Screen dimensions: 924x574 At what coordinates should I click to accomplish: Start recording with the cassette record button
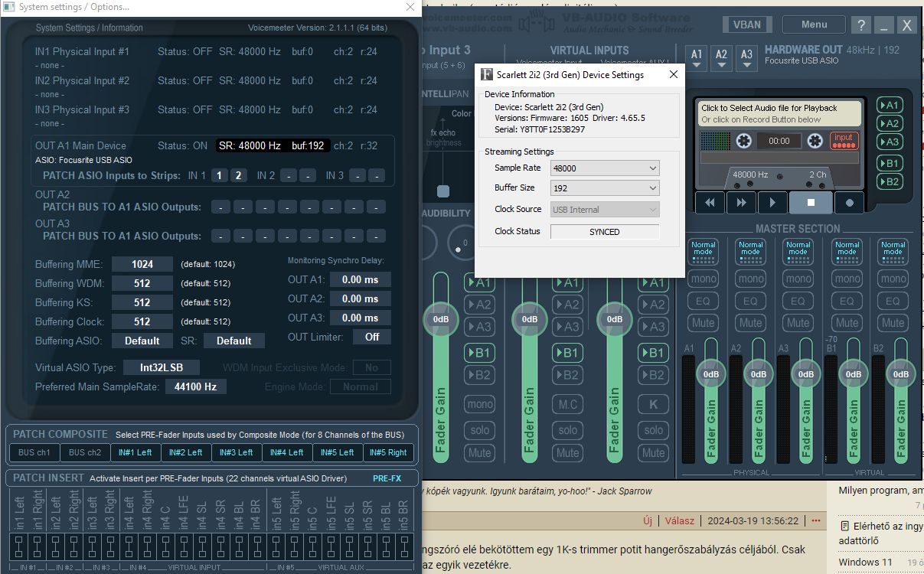[849, 202]
